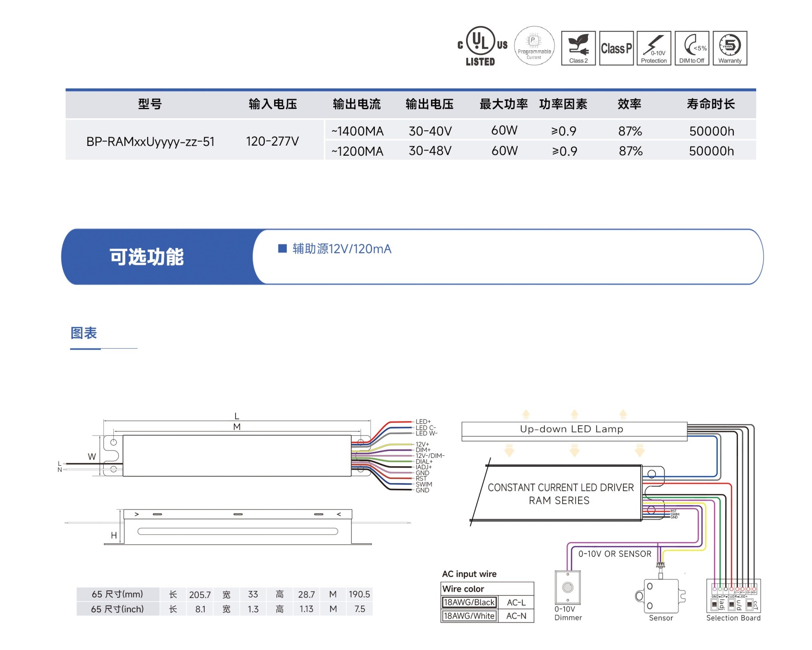Click the AC-L cell
Viewport: 812px width, 650px height.
tap(516, 602)
